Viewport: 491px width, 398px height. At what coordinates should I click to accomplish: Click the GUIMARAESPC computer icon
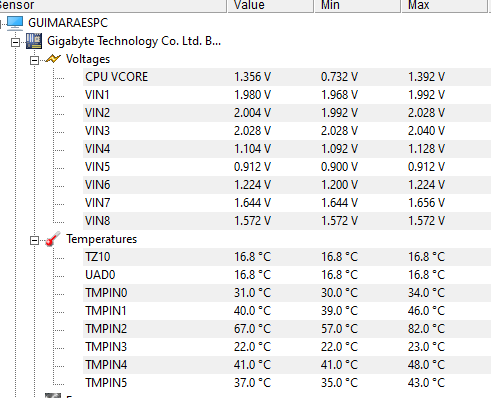tap(15, 23)
